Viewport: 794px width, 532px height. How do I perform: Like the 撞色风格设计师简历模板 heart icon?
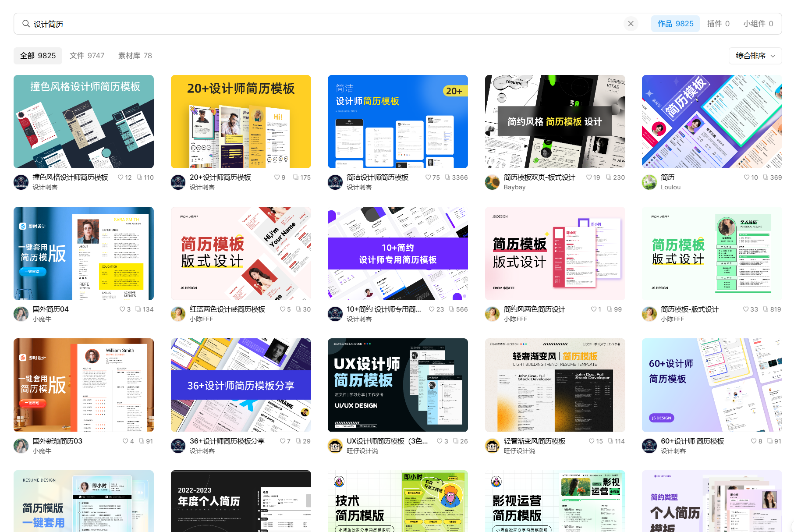tap(121, 177)
